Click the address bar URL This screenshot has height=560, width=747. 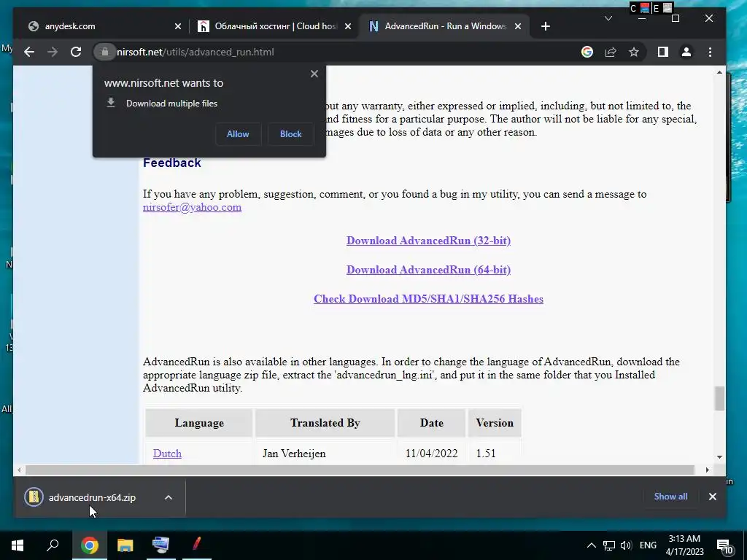(196, 52)
